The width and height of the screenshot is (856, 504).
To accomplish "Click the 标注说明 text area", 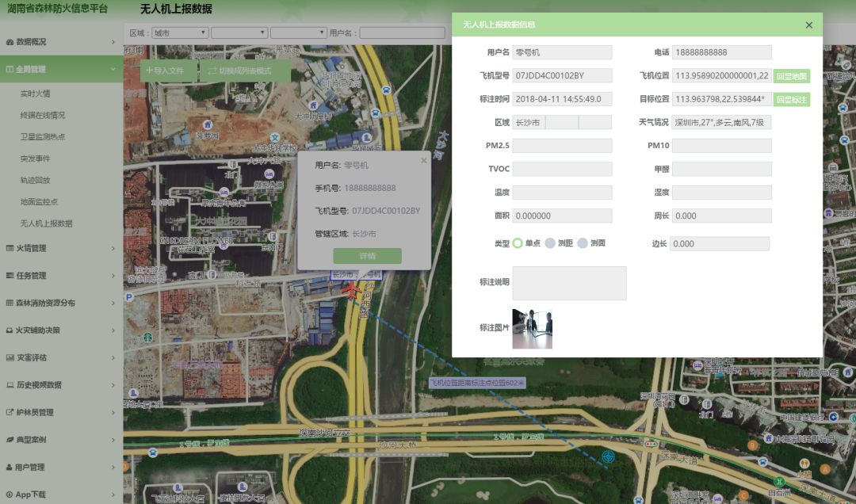I will coord(569,283).
